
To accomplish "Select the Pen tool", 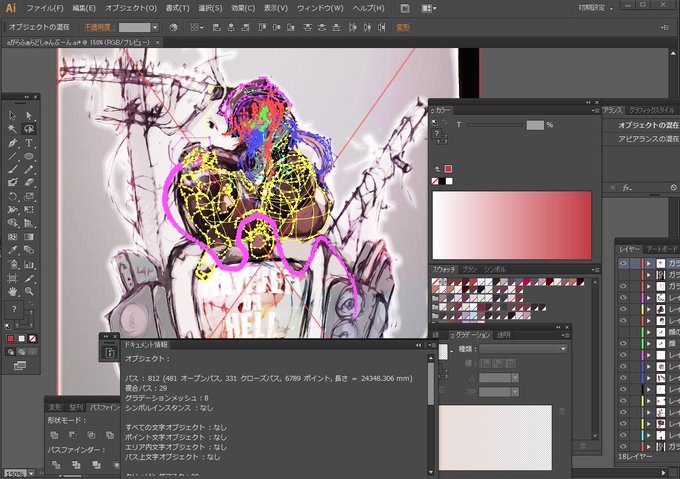I will pos(12,143).
